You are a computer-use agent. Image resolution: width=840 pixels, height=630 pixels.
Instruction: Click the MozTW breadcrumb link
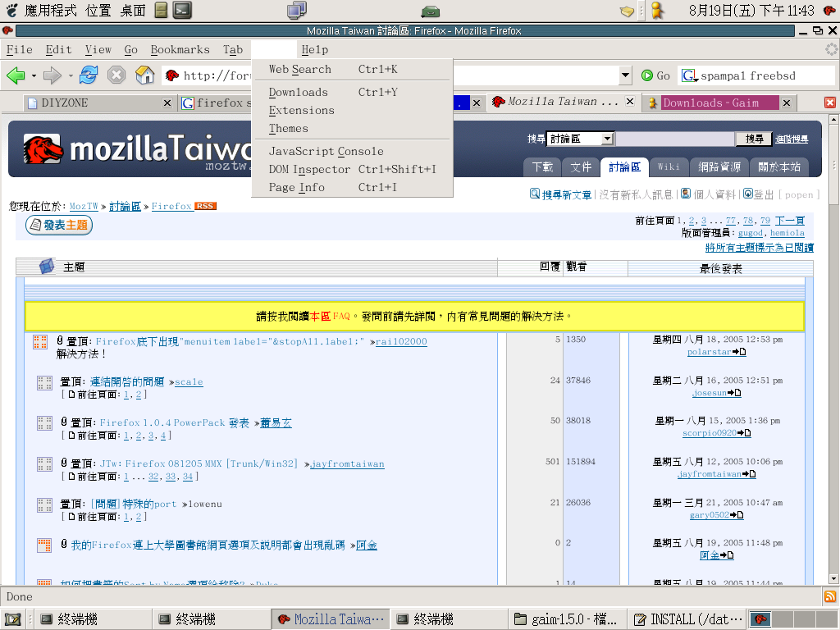(84, 206)
